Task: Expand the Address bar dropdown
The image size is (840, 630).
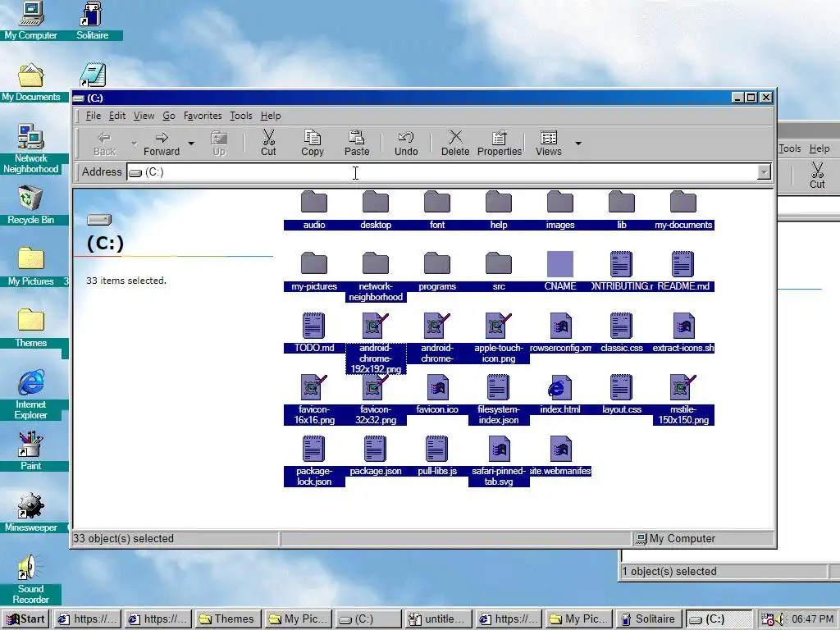Action: coord(764,172)
